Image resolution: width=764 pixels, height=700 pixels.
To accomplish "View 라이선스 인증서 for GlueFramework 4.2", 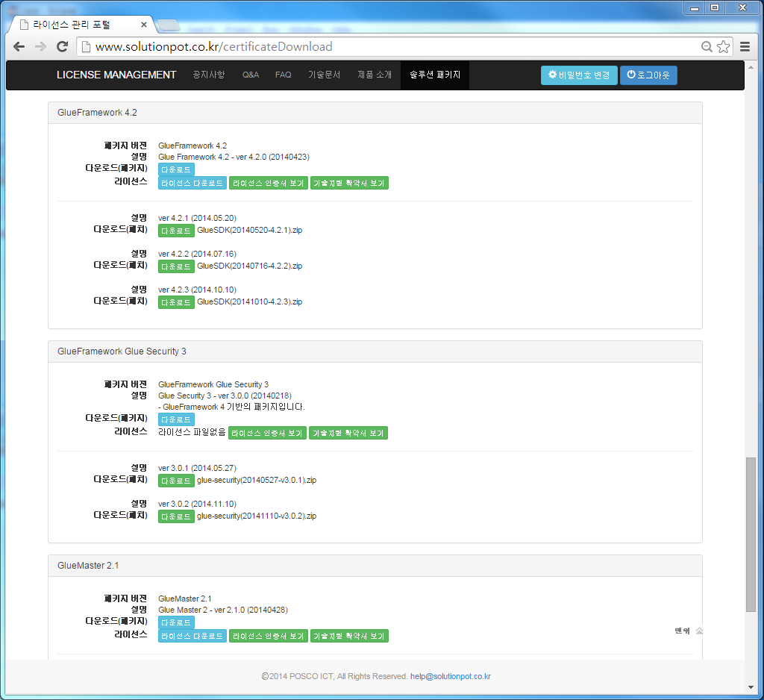I will click(x=269, y=184).
